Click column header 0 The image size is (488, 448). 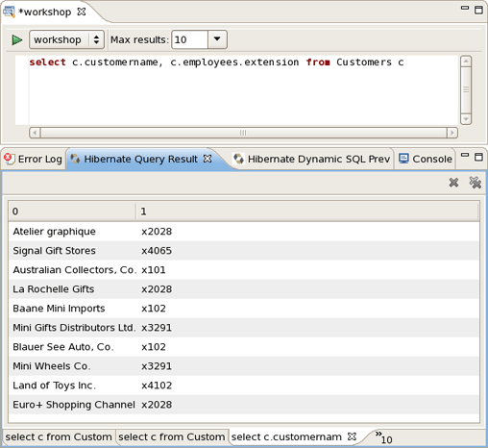click(72, 212)
